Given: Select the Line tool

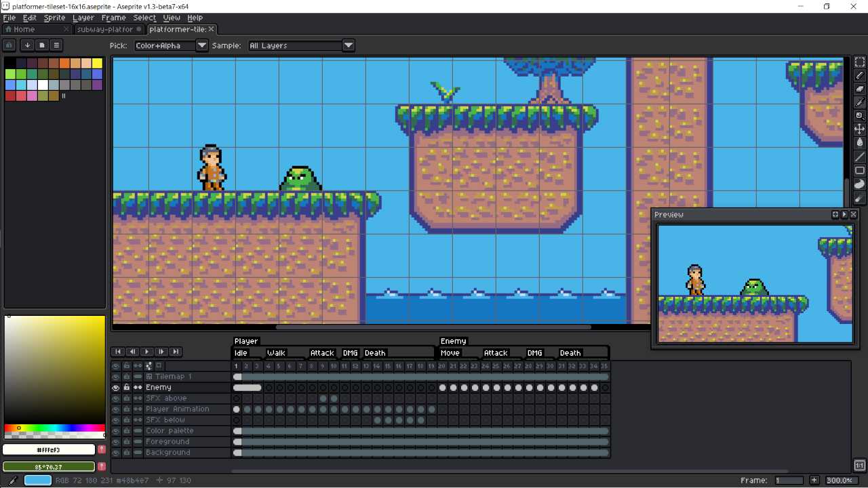Looking at the screenshot, I should (x=860, y=157).
